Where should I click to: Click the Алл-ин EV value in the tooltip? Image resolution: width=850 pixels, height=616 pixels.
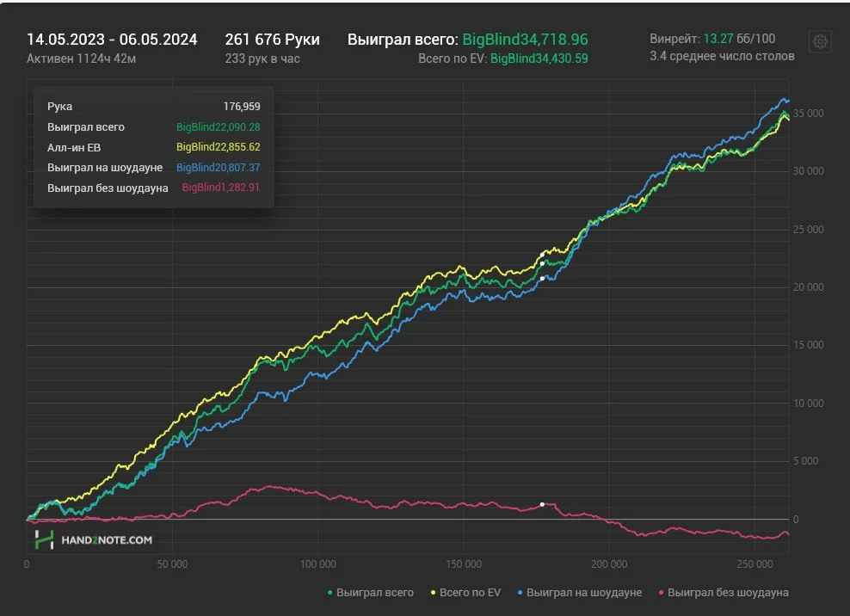218,147
